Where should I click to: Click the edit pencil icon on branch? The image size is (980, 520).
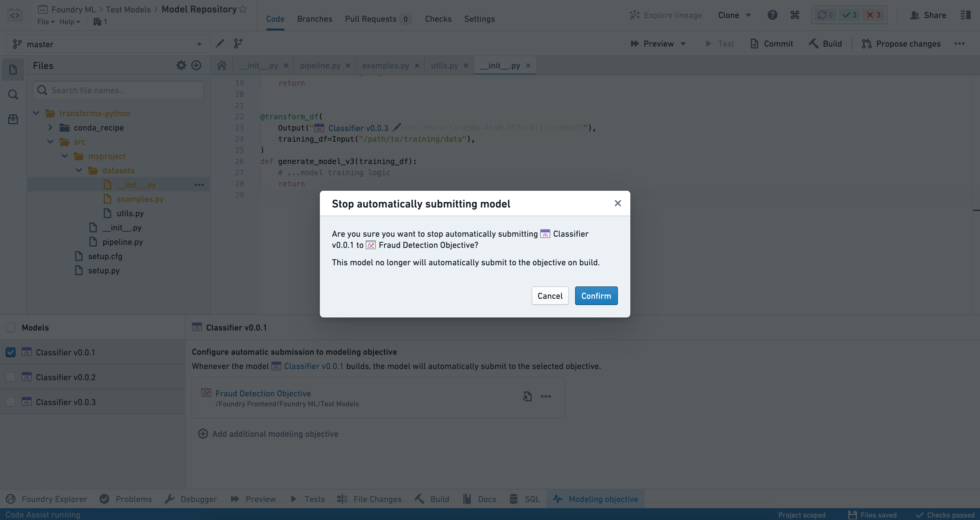pyautogui.click(x=220, y=43)
